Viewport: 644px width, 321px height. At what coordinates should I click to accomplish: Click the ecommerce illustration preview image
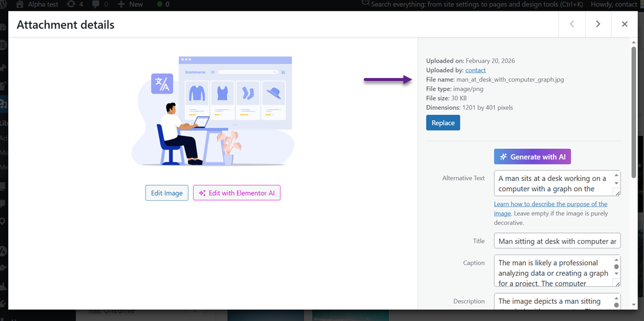tap(213, 111)
